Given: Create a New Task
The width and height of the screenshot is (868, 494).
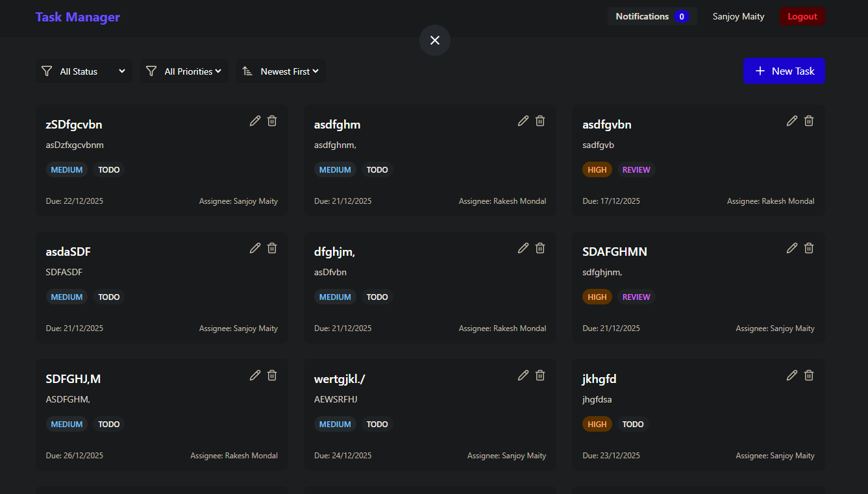Looking at the screenshot, I should point(784,71).
